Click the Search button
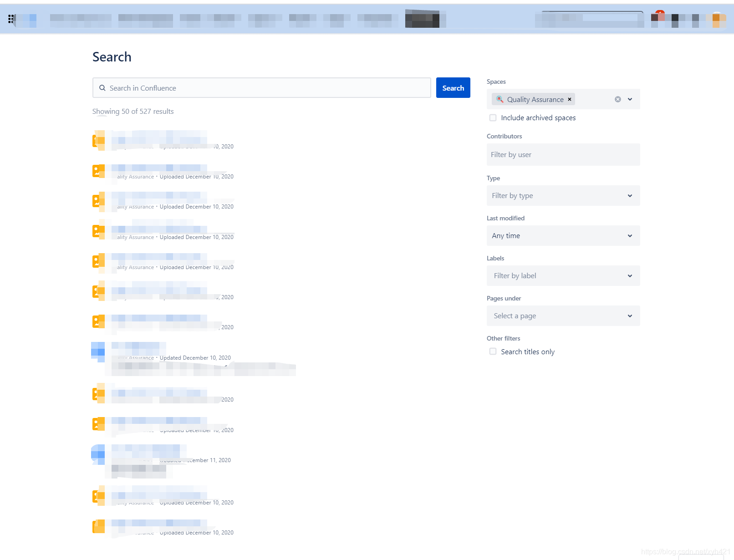Viewport: 734px width, 560px height. pyautogui.click(x=453, y=87)
